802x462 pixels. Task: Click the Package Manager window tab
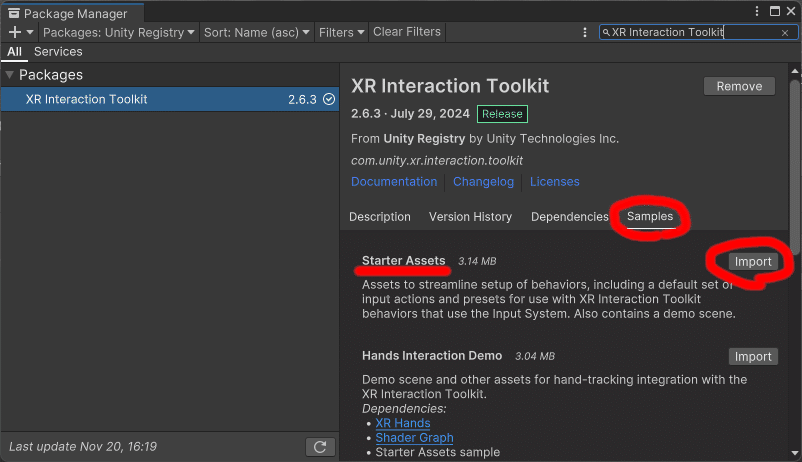tap(72, 13)
